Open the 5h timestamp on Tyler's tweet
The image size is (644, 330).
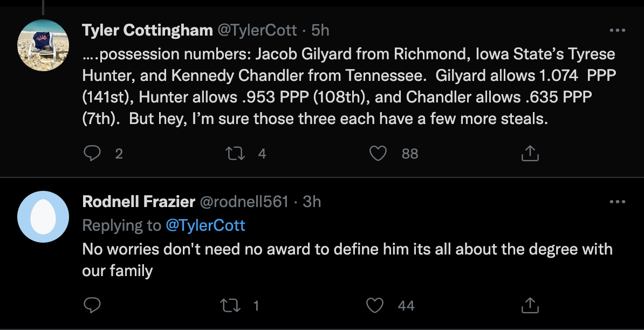coord(320,30)
